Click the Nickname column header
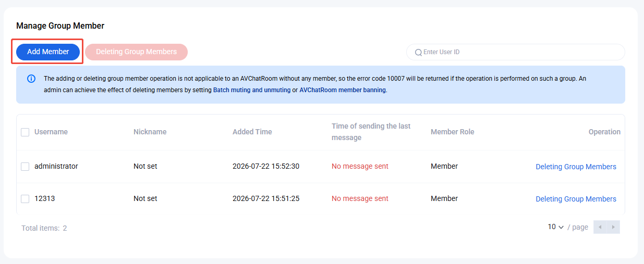 [x=150, y=132]
